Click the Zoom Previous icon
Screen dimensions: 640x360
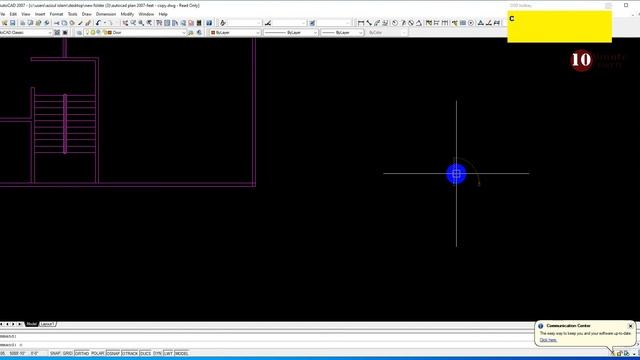point(150,23)
